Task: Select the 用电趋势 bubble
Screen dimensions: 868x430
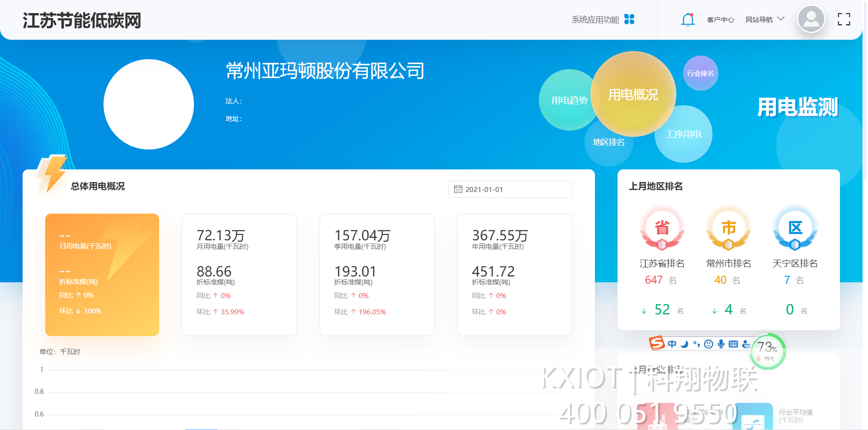Action: 569,100
